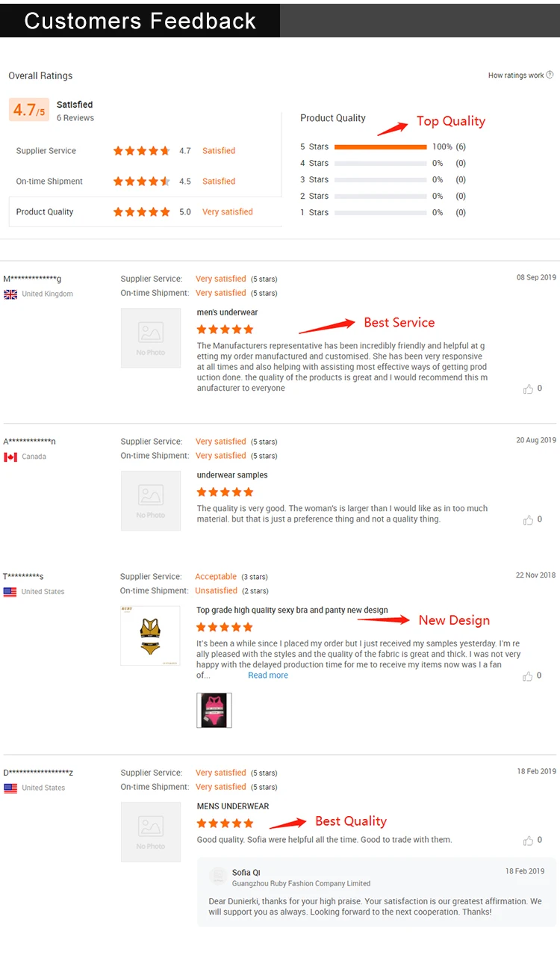Like the men's underwear review with thumbs-up
560x958 pixels.
click(x=529, y=389)
